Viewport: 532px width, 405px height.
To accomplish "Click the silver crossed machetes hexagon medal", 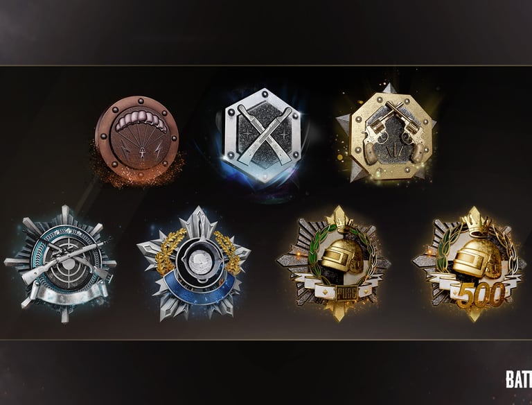I will pyautogui.click(x=264, y=136).
